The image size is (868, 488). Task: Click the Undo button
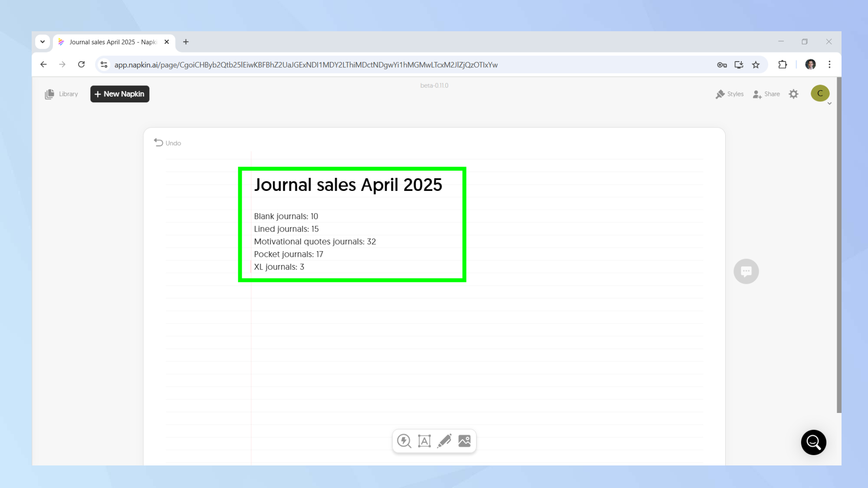(x=168, y=143)
